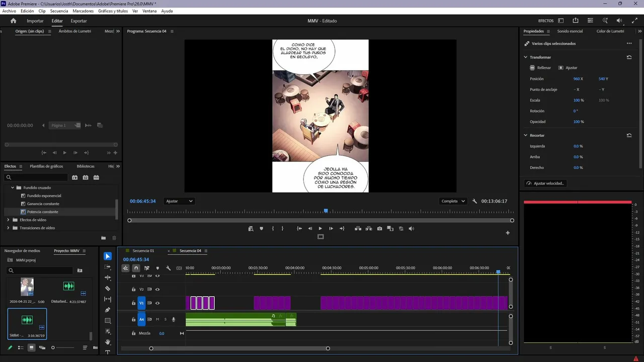
Task: Select the Pen tool
Action: tap(108, 310)
